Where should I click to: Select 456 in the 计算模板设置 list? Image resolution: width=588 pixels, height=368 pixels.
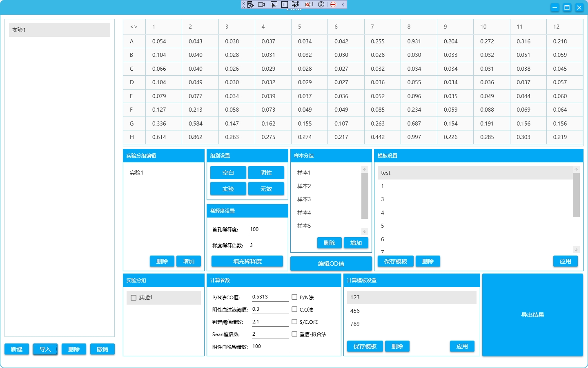(412, 311)
